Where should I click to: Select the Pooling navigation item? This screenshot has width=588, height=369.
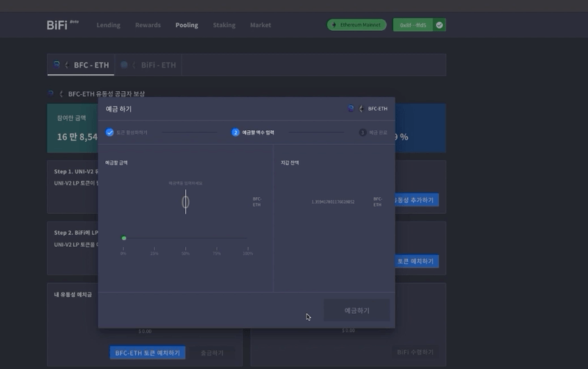coord(187,25)
